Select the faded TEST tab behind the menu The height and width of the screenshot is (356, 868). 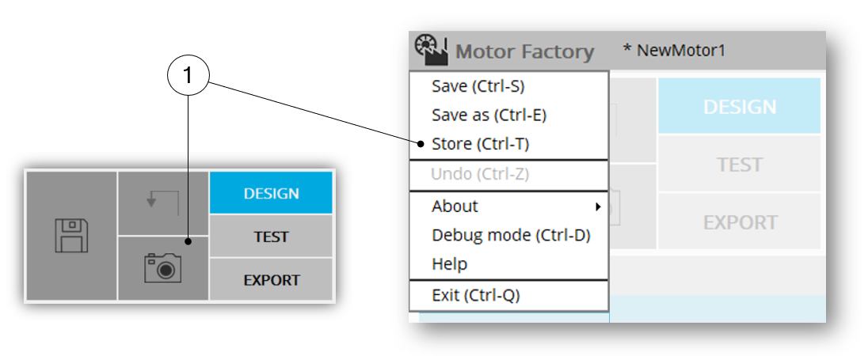tap(740, 165)
